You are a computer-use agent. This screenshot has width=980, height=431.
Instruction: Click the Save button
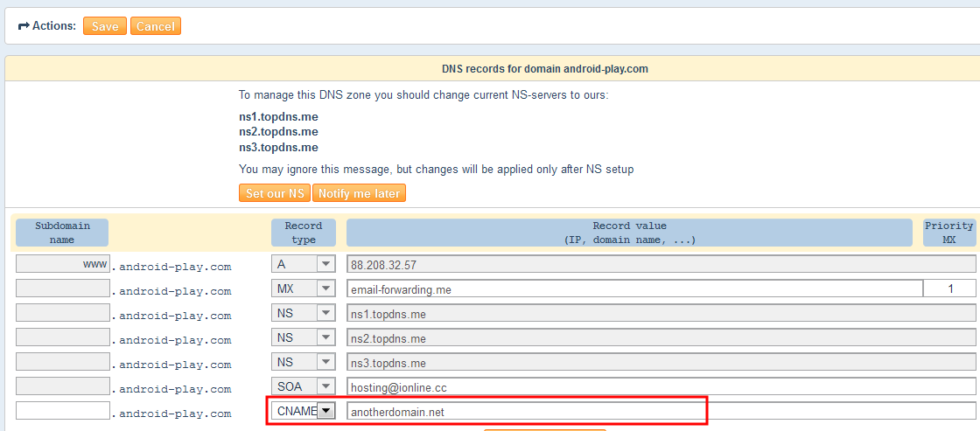click(x=105, y=26)
